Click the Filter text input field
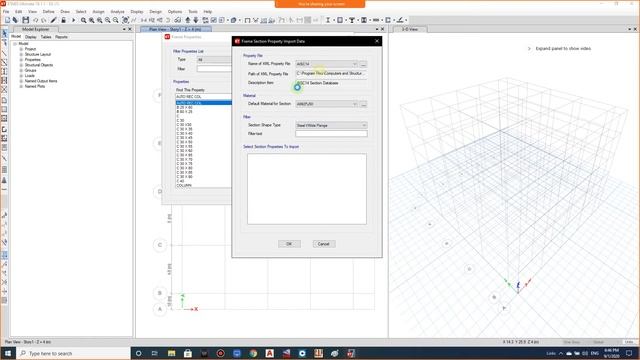This screenshot has height=360, width=640. [x=331, y=134]
